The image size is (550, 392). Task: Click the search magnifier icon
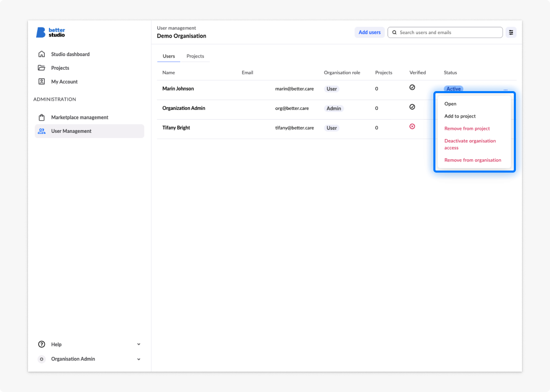coord(394,32)
